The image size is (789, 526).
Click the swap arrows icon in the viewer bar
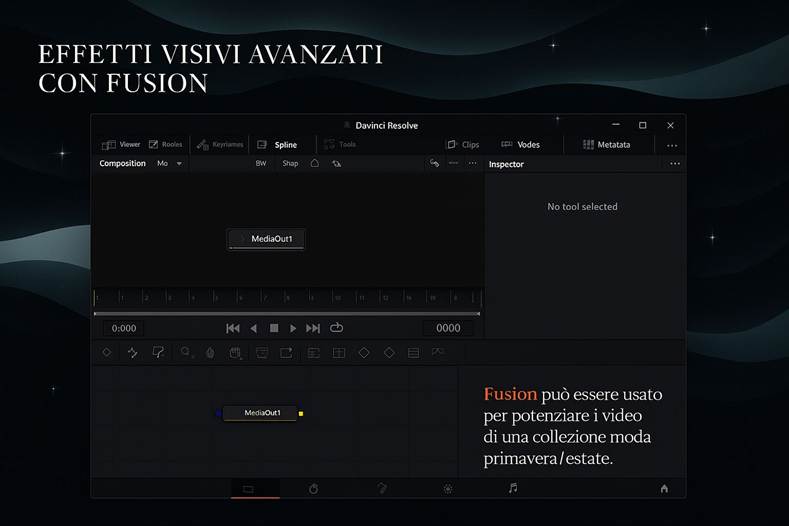click(x=337, y=163)
